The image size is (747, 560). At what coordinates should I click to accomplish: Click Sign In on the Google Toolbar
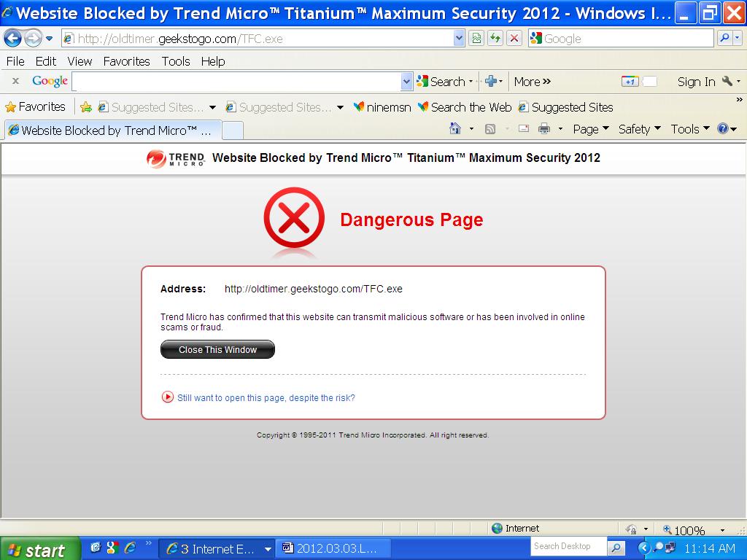coord(696,82)
